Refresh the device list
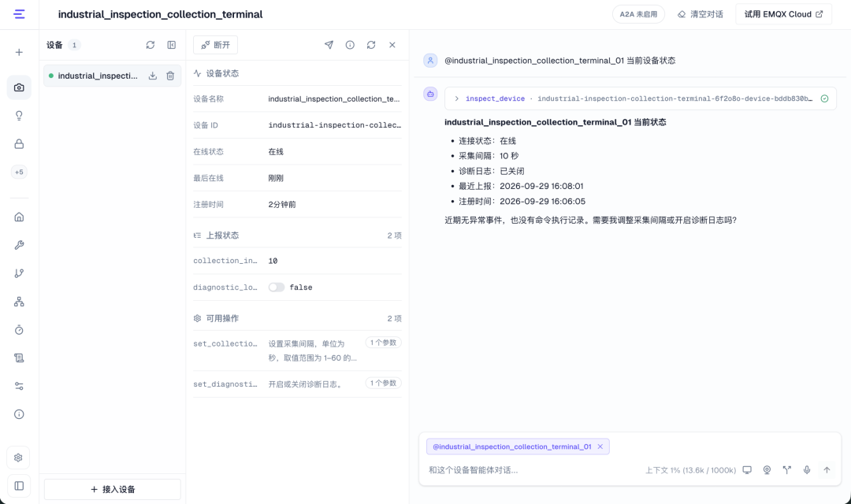Image resolution: width=851 pixels, height=504 pixels. [x=151, y=45]
